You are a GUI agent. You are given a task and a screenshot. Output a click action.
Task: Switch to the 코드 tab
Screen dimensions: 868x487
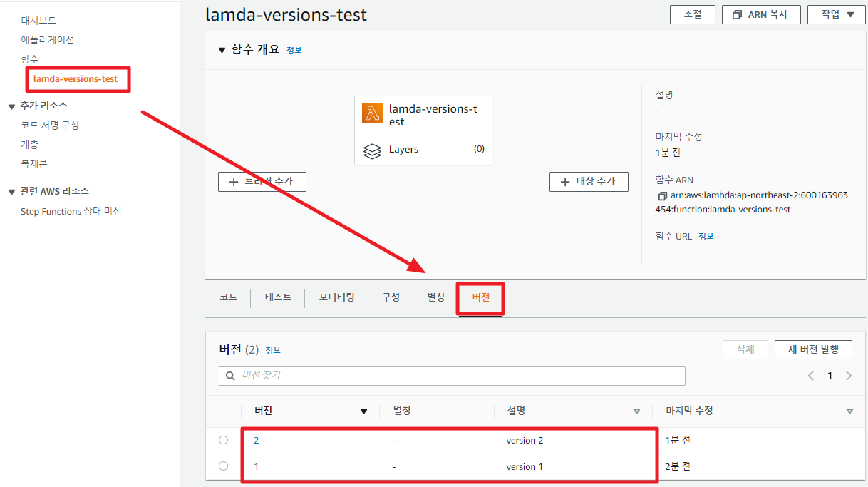point(228,297)
